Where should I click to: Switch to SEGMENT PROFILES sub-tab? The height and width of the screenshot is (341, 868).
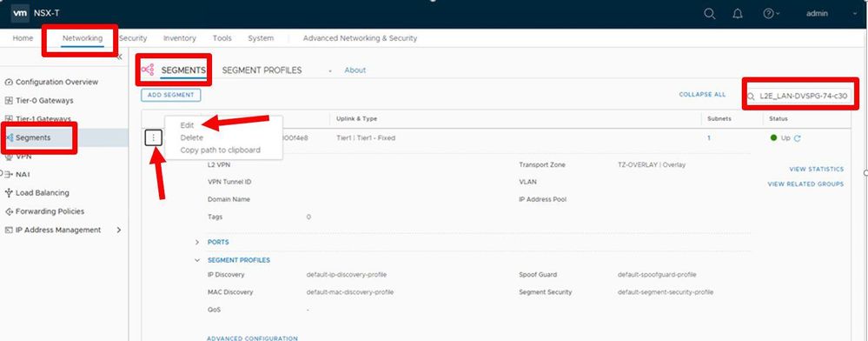(262, 70)
